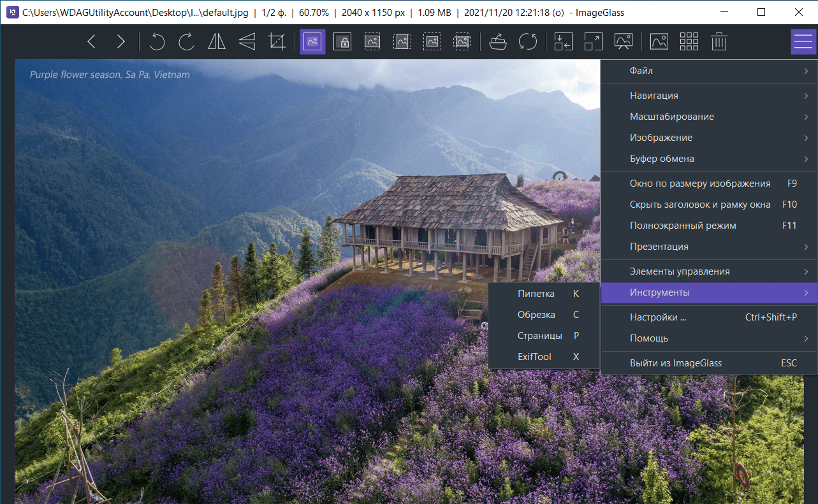Refresh the current image

pos(528,42)
